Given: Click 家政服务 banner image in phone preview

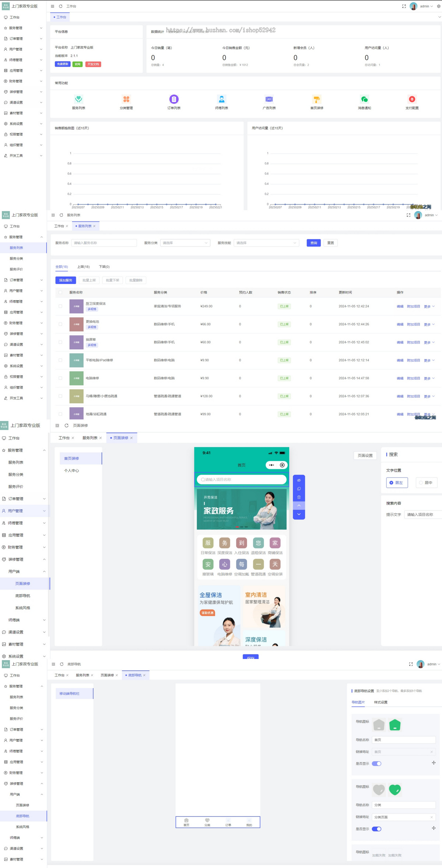Looking at the screenshot, I should click(x=242, y=509).
